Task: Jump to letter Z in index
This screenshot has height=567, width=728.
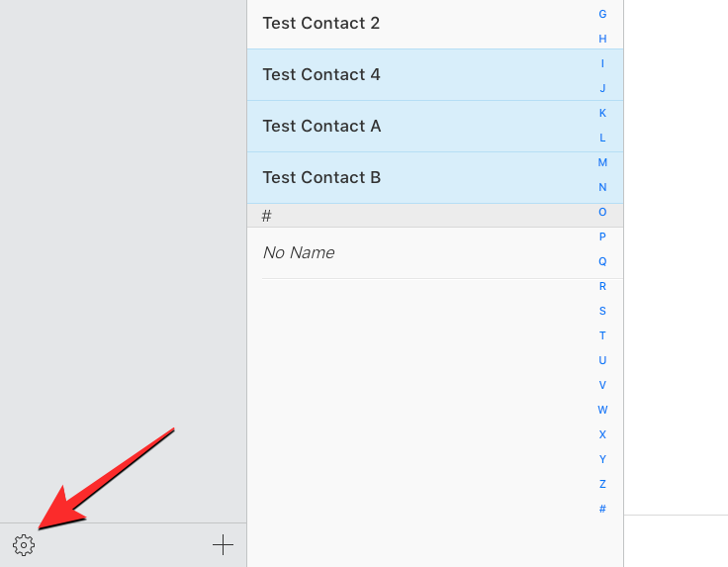Action: pos(602,484)
